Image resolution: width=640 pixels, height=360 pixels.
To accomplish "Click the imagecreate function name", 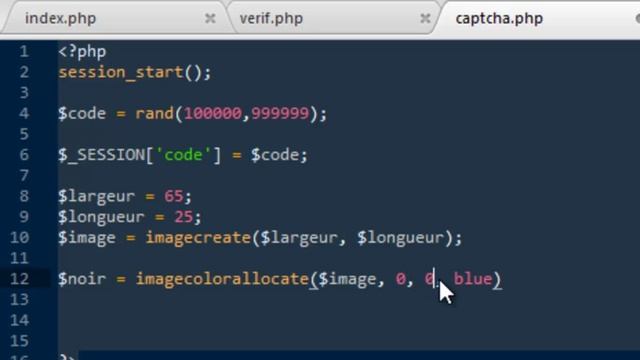I will pos(198,238).
